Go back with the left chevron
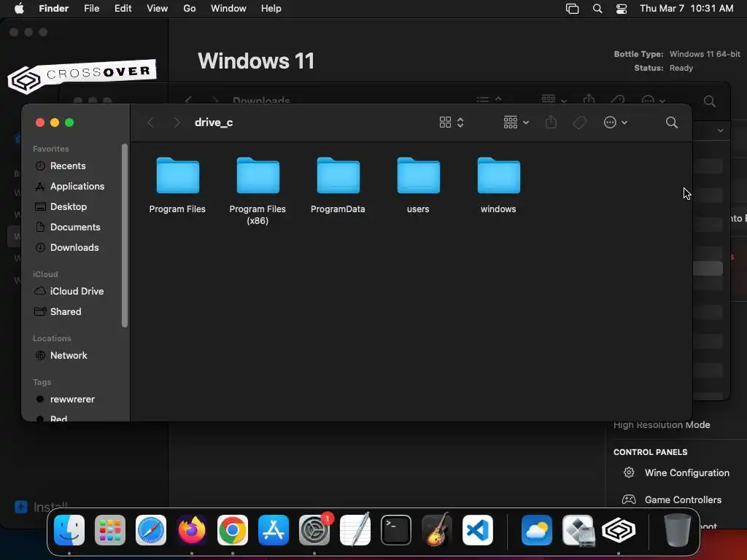 150,122
